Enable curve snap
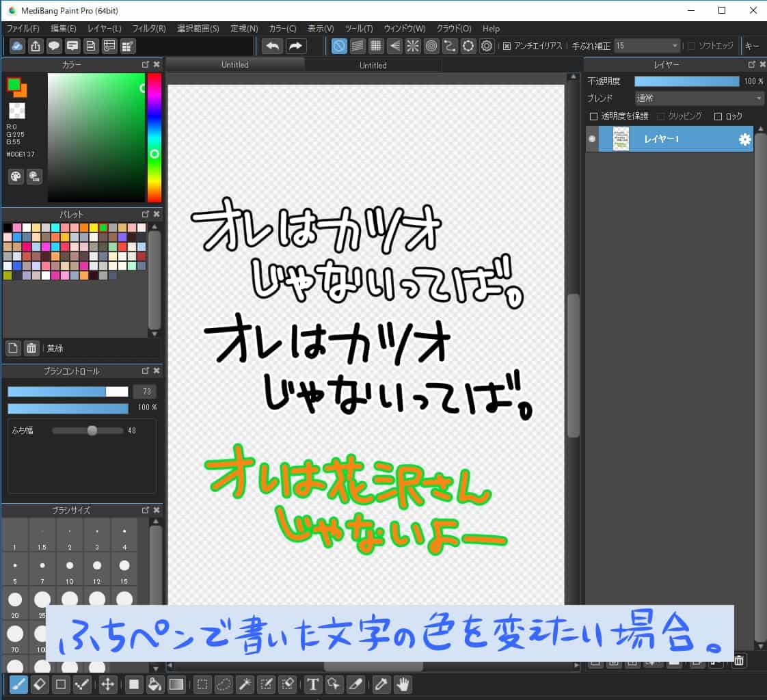 coord(450,46)
